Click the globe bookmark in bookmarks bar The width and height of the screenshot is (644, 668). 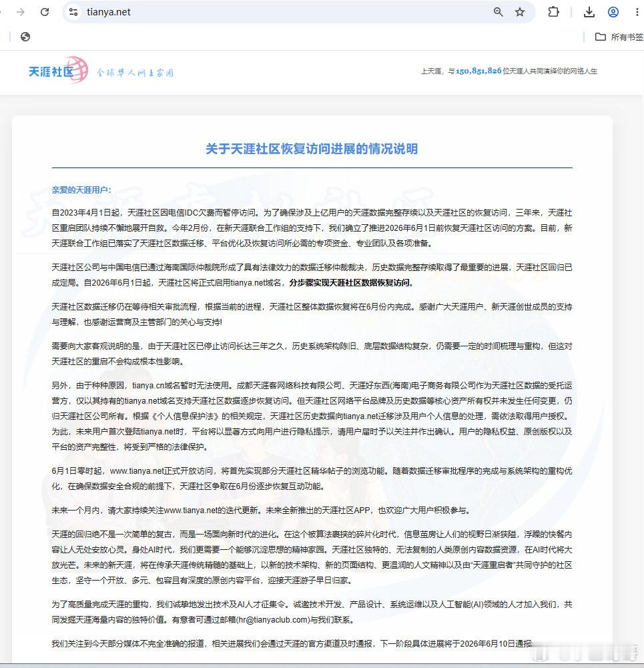(x=25, y=37)
